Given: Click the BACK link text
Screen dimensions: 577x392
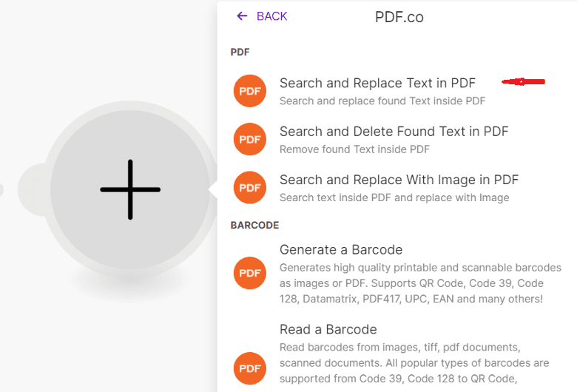Looking at the screenshot, I should (x=271, y=16).
